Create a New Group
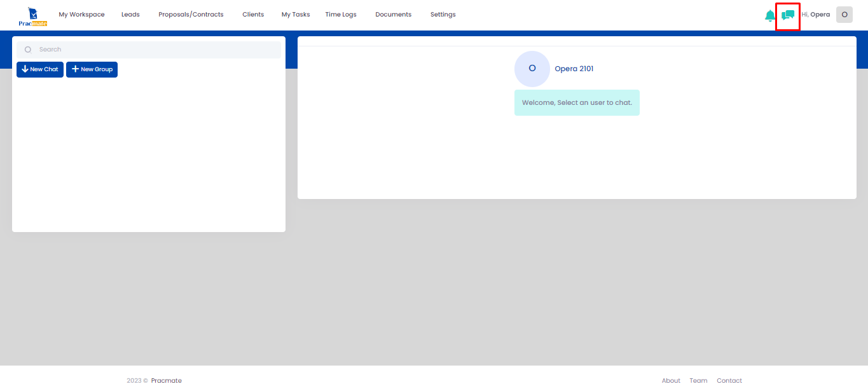This screenshot has width=868, height=391. pos(92,69)
